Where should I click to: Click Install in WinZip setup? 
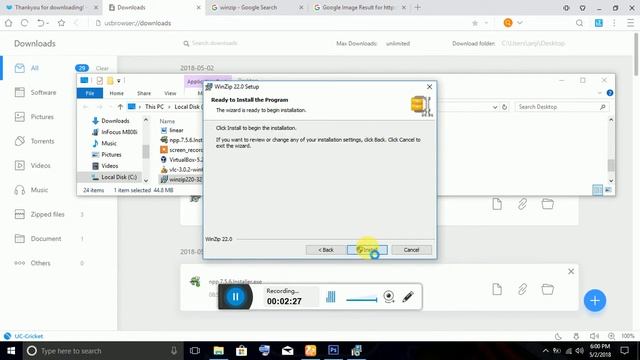(367, 250)
